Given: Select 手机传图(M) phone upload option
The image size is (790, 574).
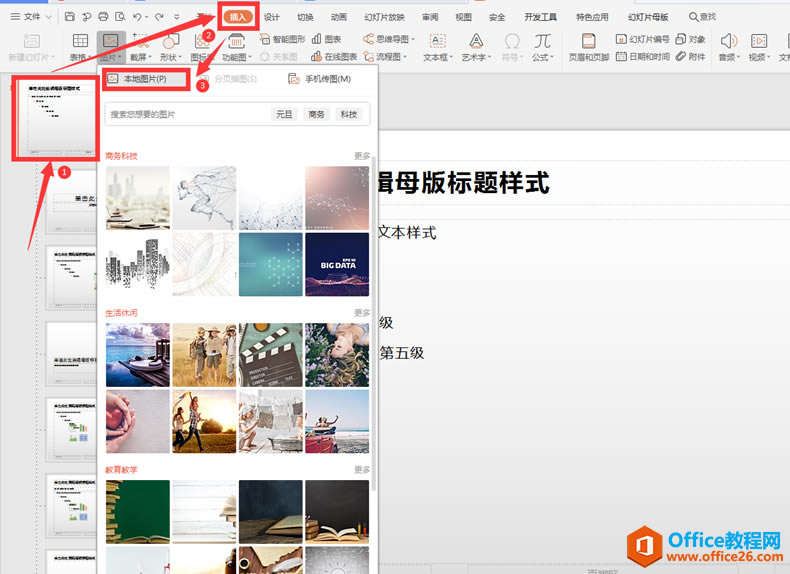Looking at the screenshot, I should click(x=319, y=79).
